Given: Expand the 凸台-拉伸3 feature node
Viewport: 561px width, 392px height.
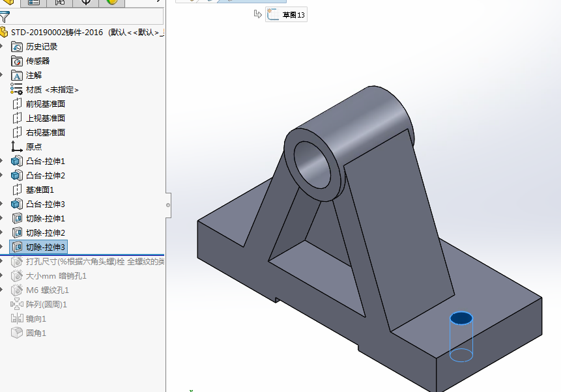Looking at the screenshot, I should click(x=1, y=204).
